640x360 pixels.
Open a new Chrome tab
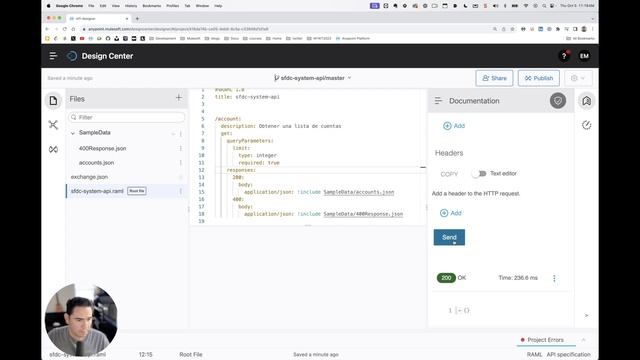click(x=137, y=19)
